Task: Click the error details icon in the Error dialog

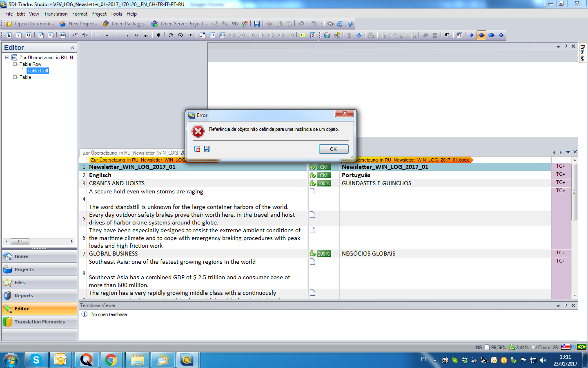Action: (198, 149)
